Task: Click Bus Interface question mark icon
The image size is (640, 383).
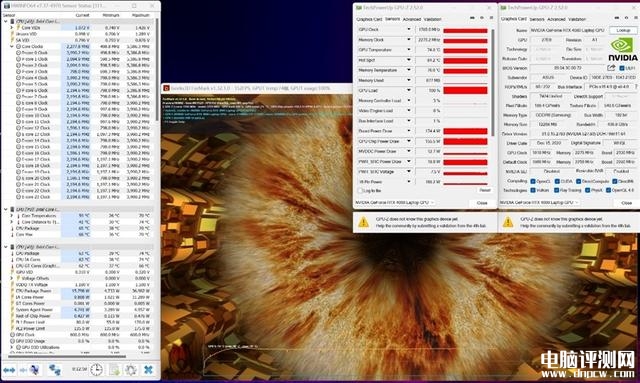Action: (x=636, y=87)
